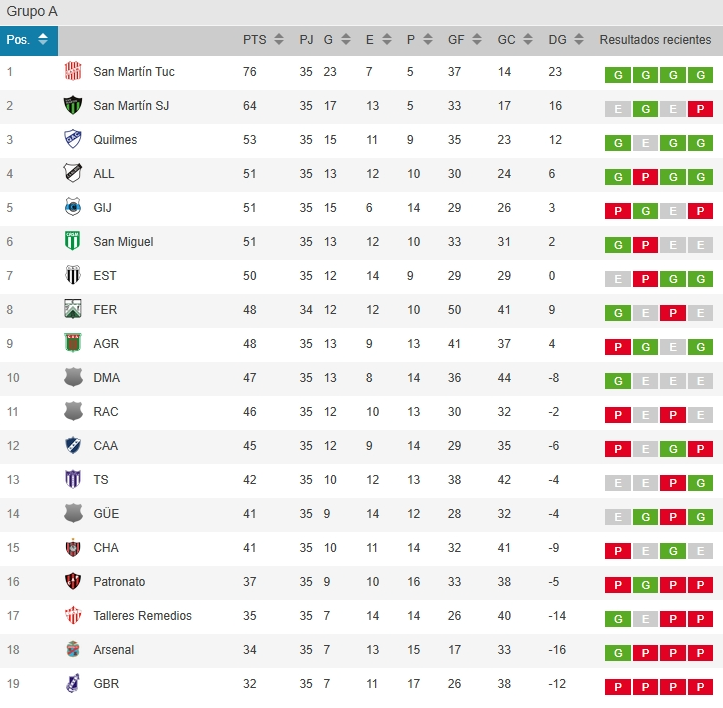Sort table by the PTS column arrows
This screenshot has width=723, height=708.
279,39
